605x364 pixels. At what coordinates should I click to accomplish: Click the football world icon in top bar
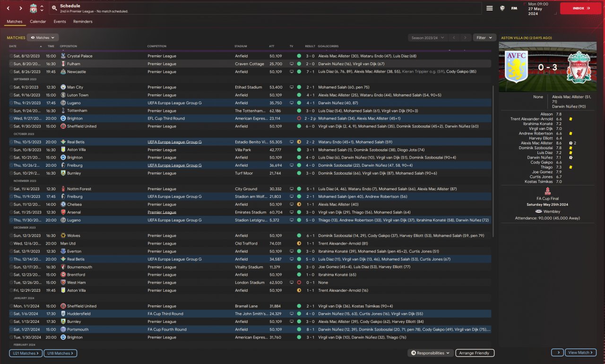[x=502, y=8]
